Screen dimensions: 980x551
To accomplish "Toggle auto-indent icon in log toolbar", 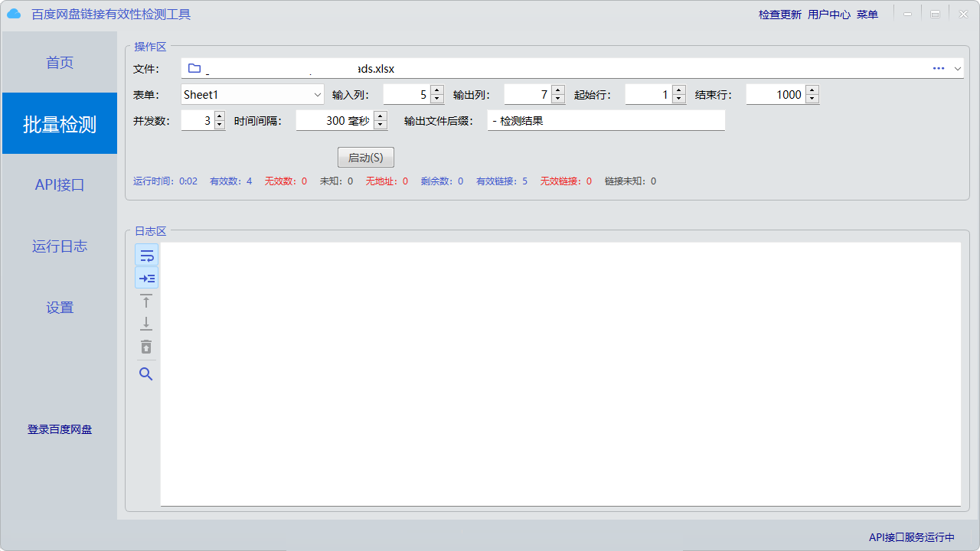I will (147, 278).
